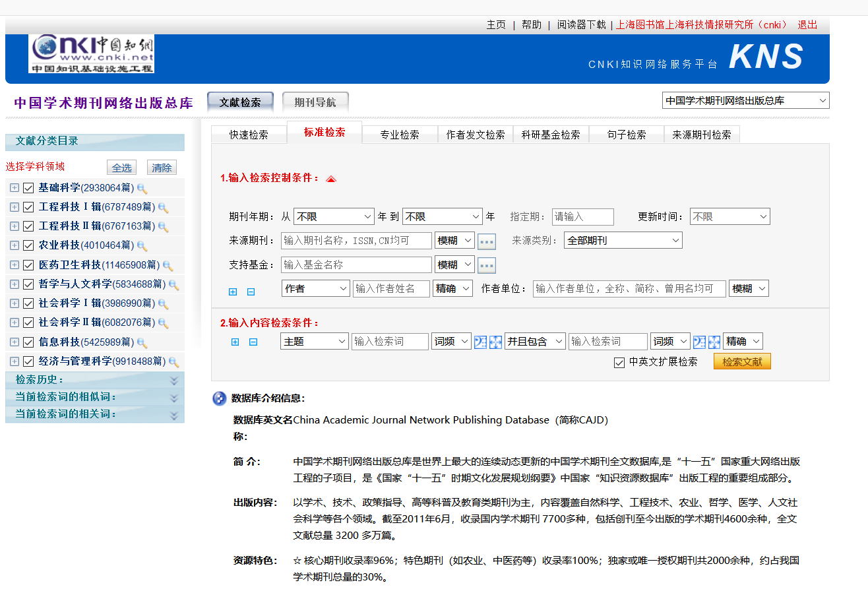Switch to the 科研基金检索 tab
868x591 pixels.
click(x=551, y=135)
